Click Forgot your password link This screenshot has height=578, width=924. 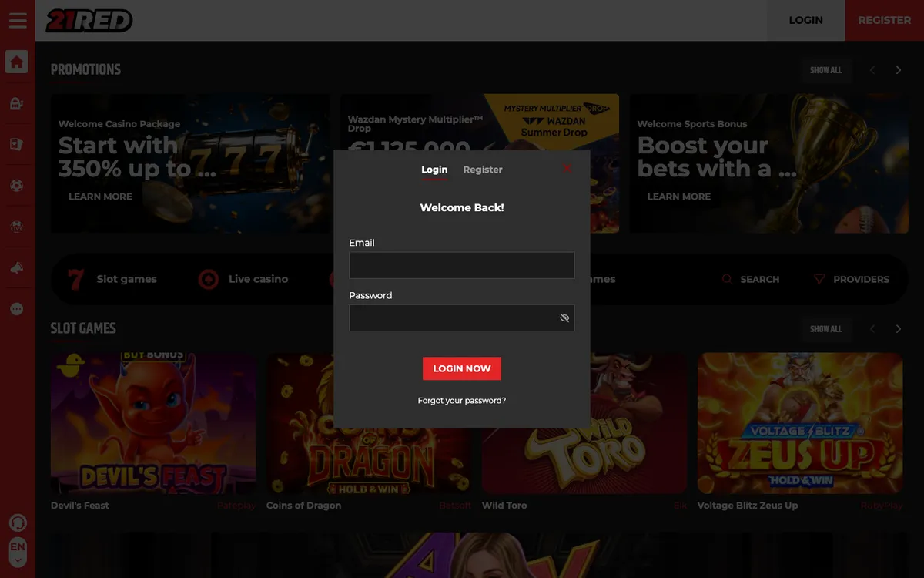pos(462,401)
